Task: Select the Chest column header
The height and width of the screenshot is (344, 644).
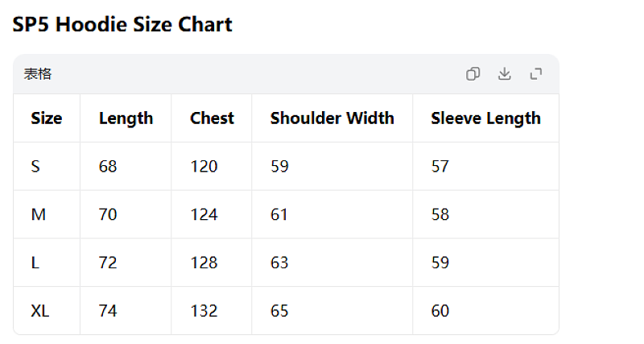Action: pos(212,118)
